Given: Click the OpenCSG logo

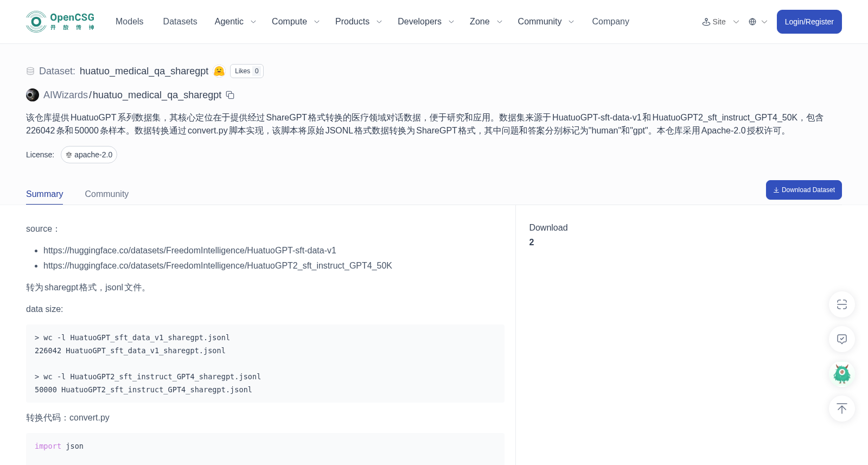Looking at the screenshot, I should [x=60, y=22].
